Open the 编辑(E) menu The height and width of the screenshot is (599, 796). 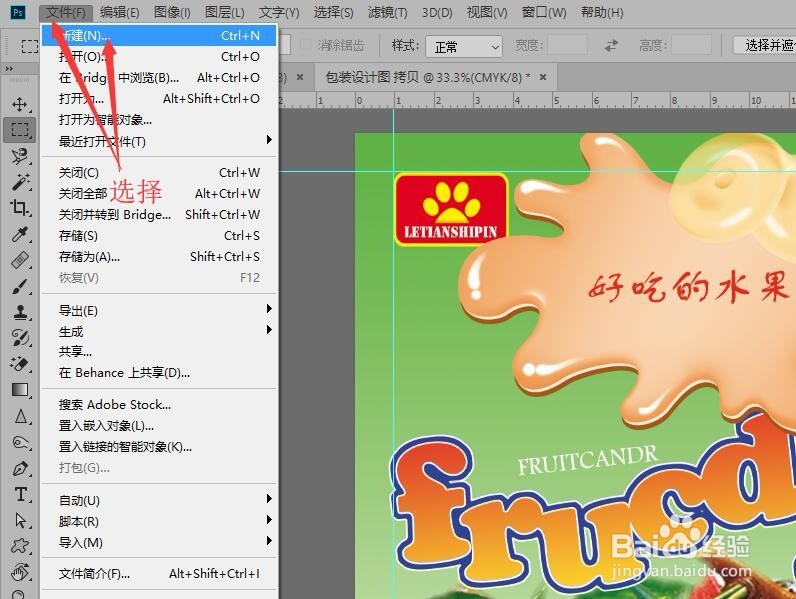click(120, 12)
